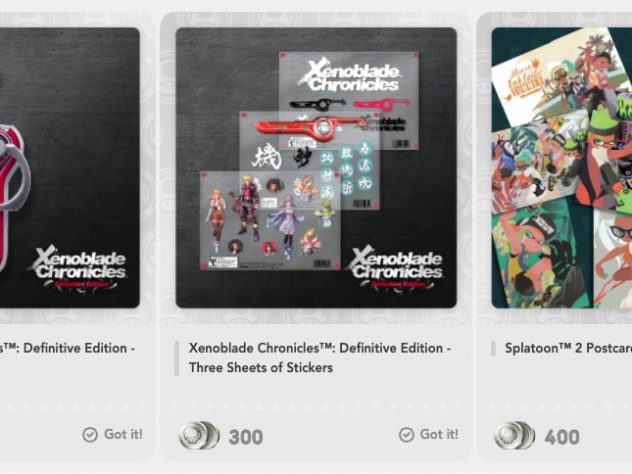Click "Got it!" on the stickers card

(x=439, y=434)
